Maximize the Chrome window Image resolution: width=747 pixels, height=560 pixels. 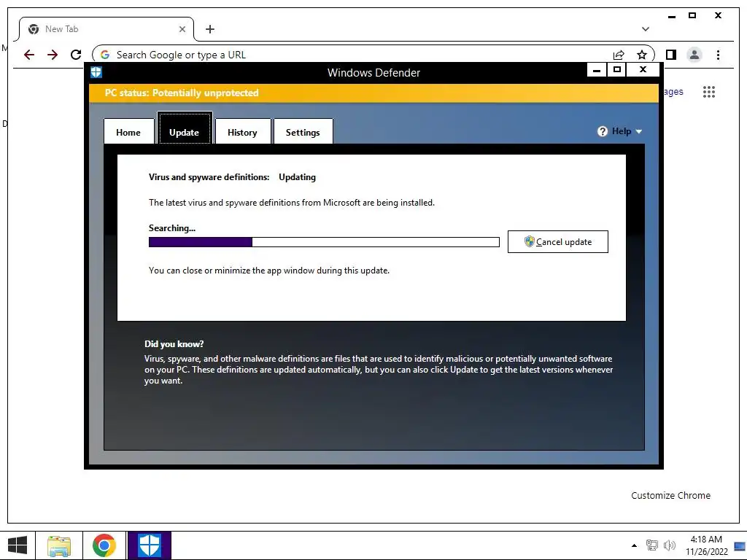(692, 16)
